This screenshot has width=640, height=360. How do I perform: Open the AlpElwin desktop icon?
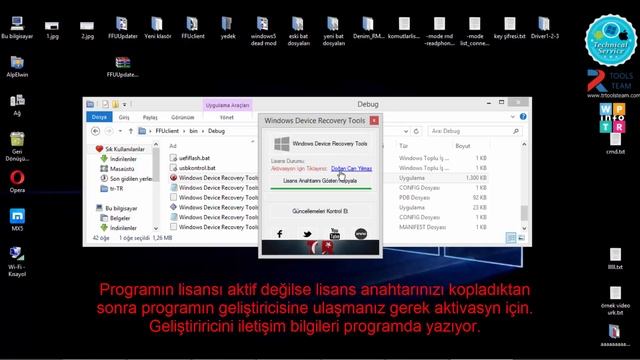17,67
